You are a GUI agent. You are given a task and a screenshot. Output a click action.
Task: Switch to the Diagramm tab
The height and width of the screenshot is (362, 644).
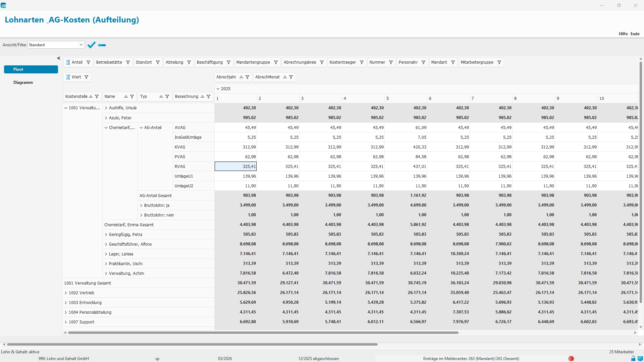tap(23, 82)
